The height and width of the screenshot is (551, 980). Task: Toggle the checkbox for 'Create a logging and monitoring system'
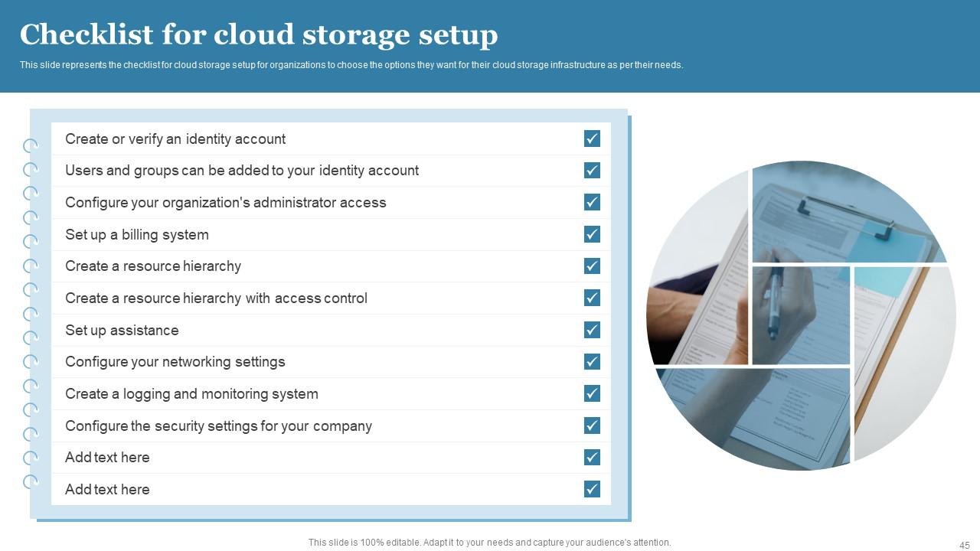tap(592, 393)
